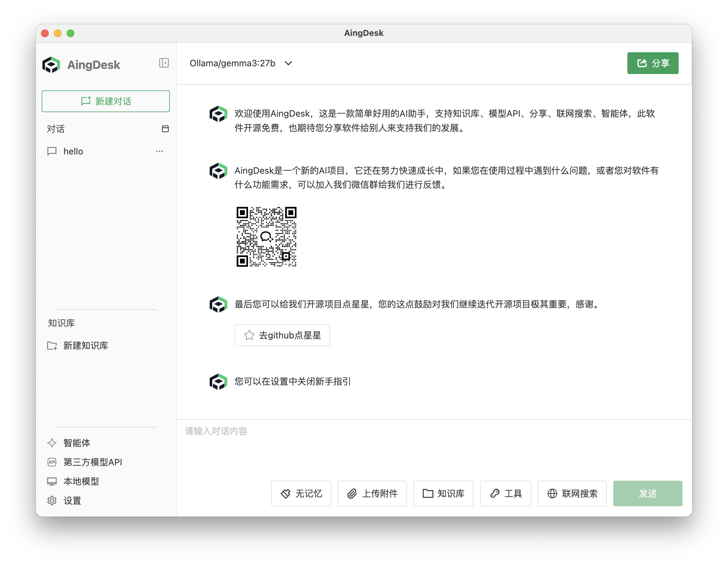
Task: Open 第三方模型API settings
Action: [93, 462]
